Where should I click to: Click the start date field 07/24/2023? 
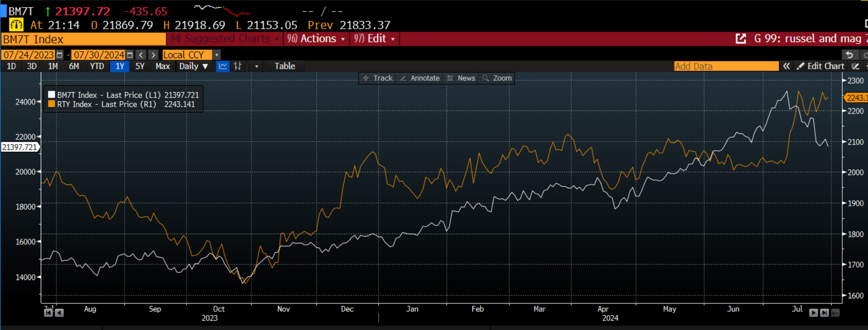click(x=28, y=55)
